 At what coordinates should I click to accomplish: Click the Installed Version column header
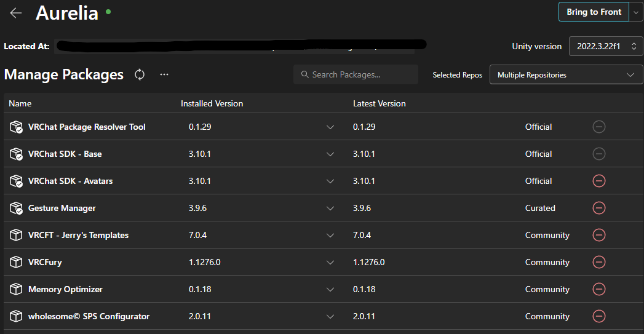click(212, 103)
